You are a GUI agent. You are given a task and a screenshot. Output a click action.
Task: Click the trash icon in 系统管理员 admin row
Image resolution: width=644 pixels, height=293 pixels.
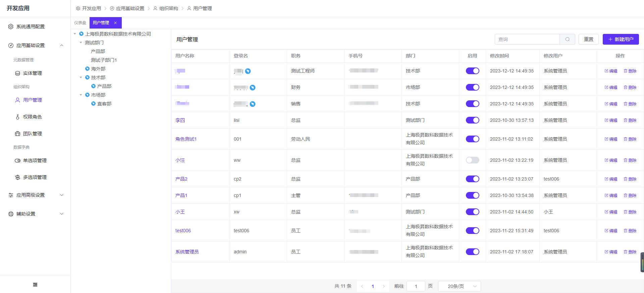coord(626,252)
